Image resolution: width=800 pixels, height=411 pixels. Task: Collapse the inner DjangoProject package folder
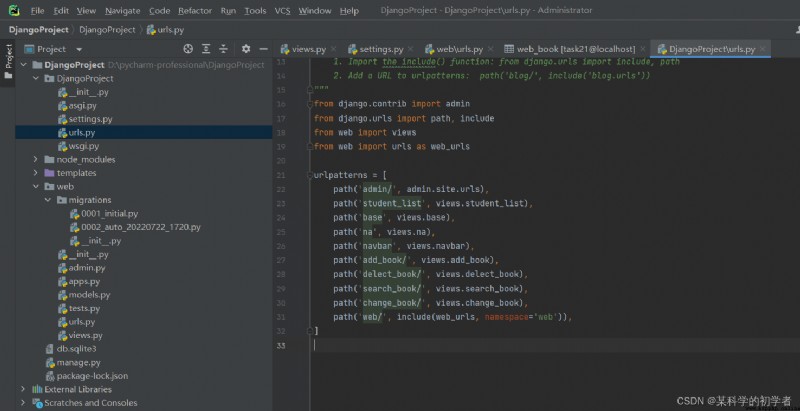coord(35,79)
